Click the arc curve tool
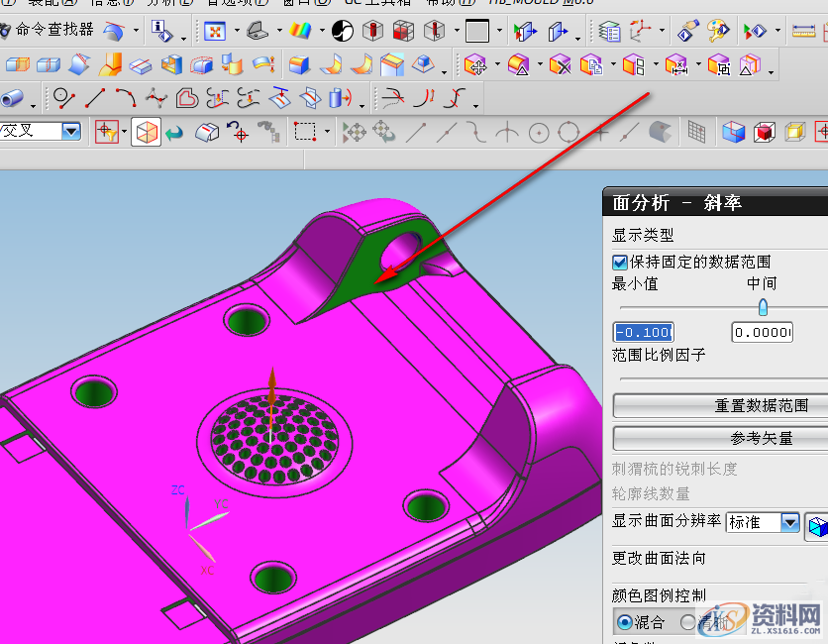The image size is (828, 644). [126, 98]
